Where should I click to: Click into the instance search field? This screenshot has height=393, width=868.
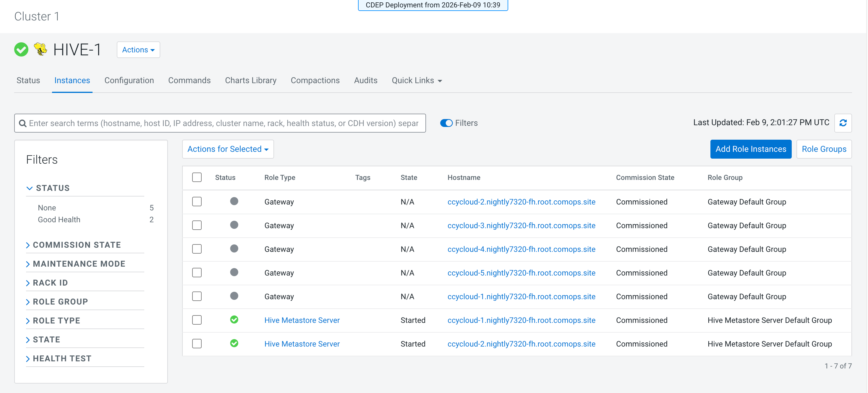tap(220, 123)
